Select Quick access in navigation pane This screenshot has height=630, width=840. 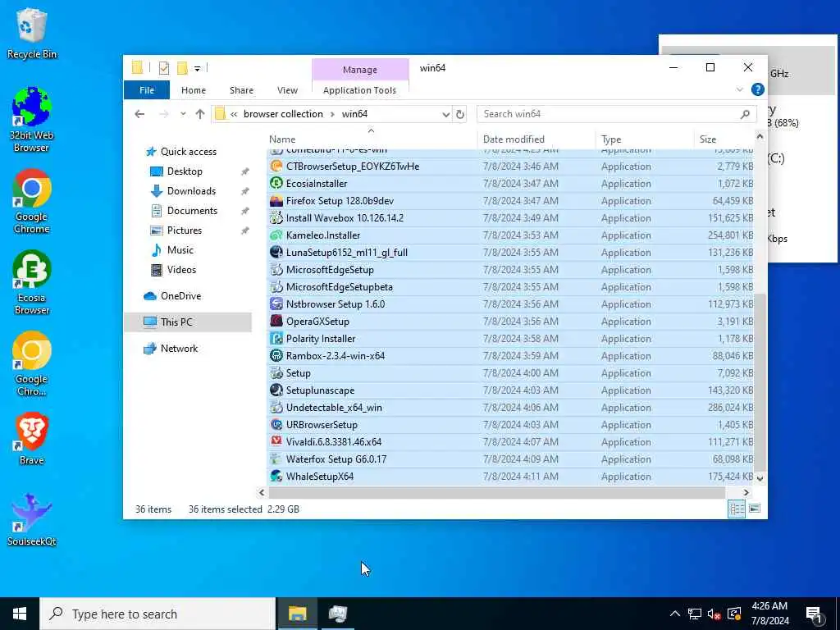188,152
